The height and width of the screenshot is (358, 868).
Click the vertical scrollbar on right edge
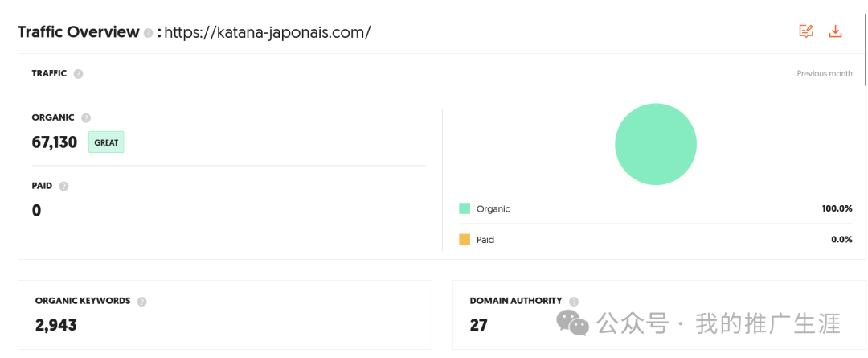(x=865, y=48)
